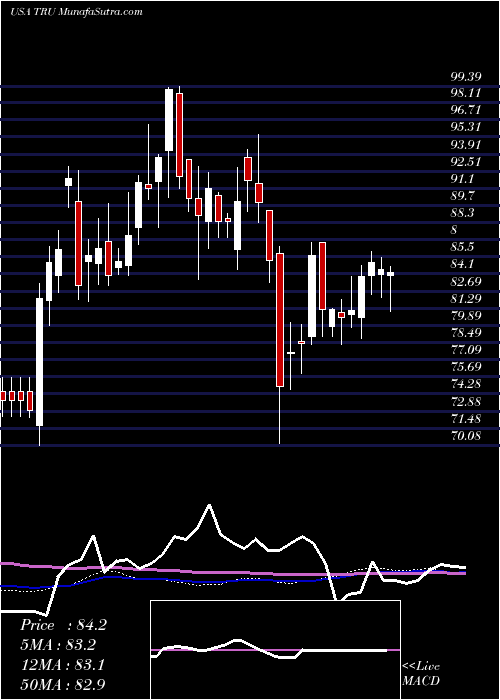Click the 72.88 price axis label
500x700 pixels.
(466, 401)
